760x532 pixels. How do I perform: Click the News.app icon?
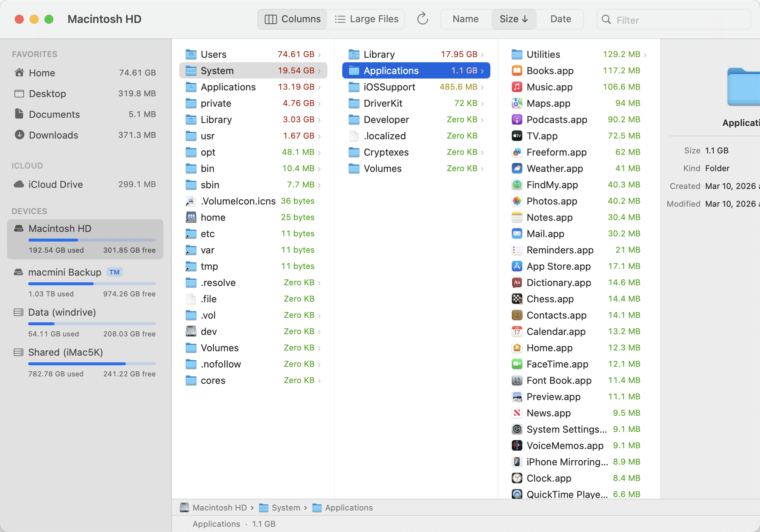[x=517, y=413]
